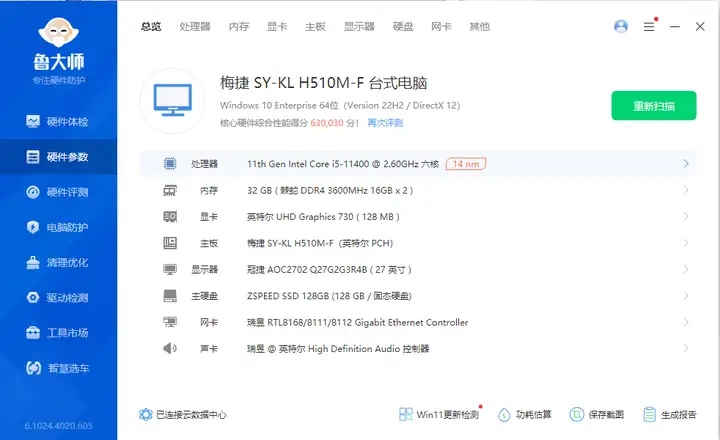Click the Win11 update windows icon
The image size is (720, 440).
click(x=405, y=414)
